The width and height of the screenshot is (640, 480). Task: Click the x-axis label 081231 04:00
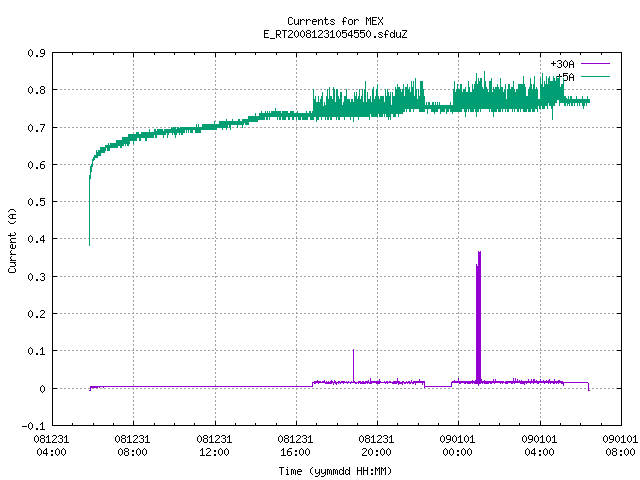pyautogui.click(x=51, y=446)
